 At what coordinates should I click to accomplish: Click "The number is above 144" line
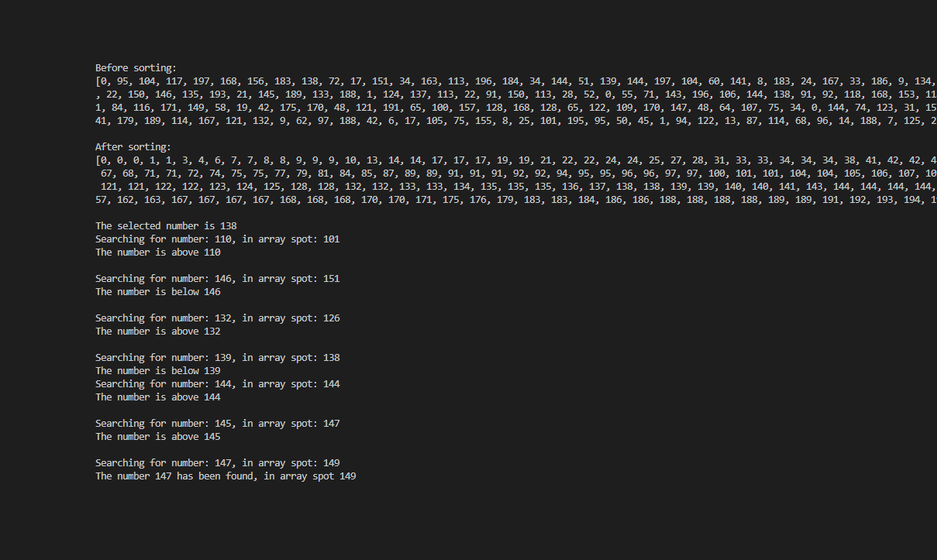point(157,397)
